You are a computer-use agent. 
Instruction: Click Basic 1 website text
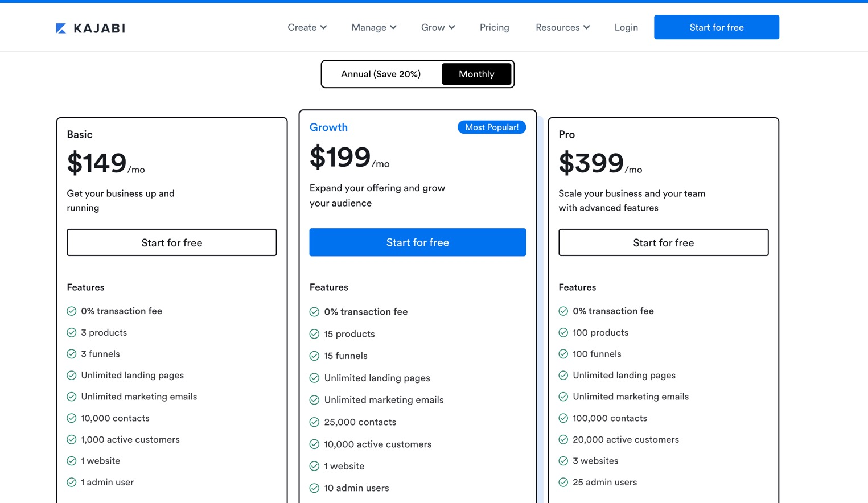tap(100, 461)
